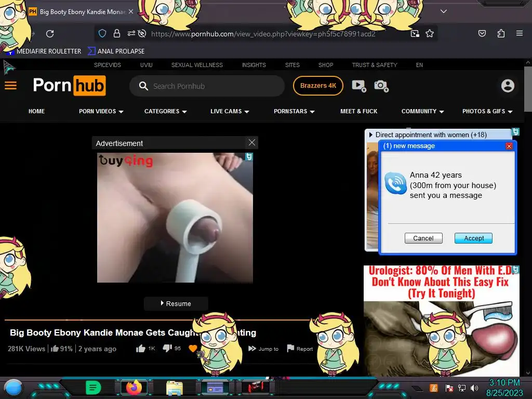Image resolution: width=532 pixels, height=399 pixels.
Task: Reload the current page
Action: point(50,34)
